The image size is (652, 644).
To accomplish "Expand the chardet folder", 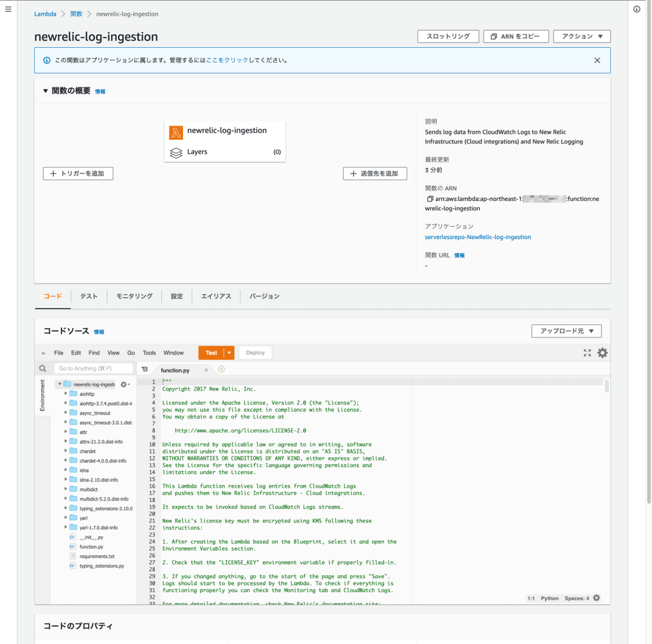I will (66, 451).
